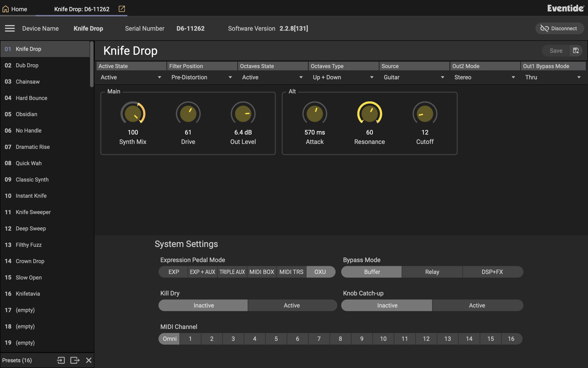Screen dimensions: 588x368
Task: Click the Device Name value Knife Drop
Action: (88, 29)
